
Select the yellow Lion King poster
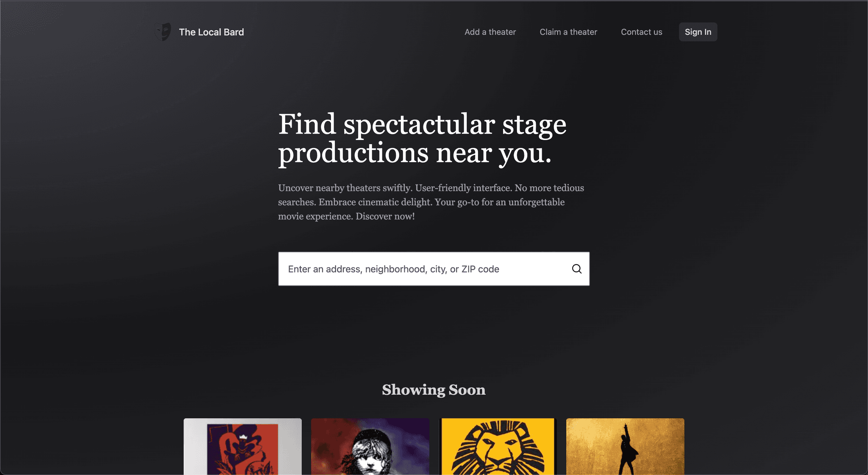[498, 447]
